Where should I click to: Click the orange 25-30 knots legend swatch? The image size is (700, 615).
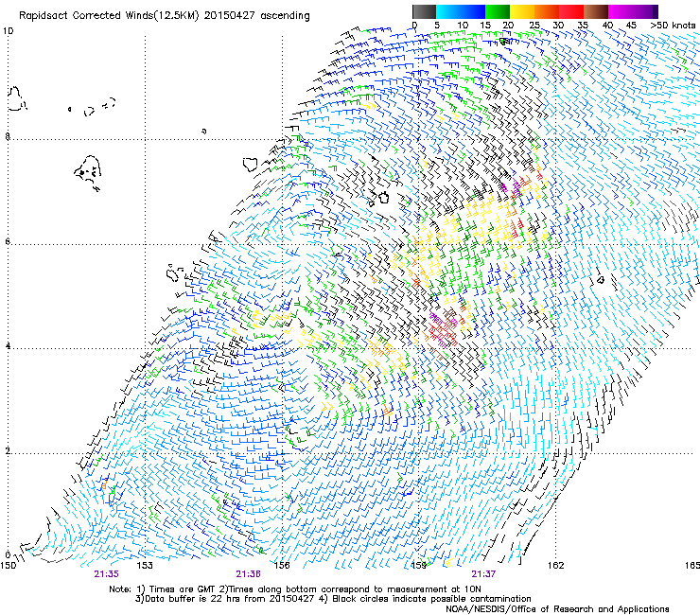coord(547,11)
